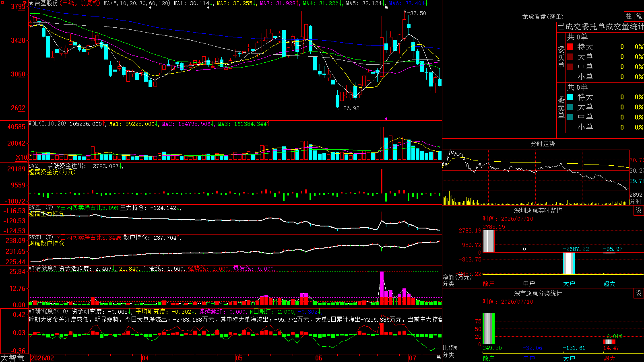
Task: Select 中户 category in 深圳超赢实时监控
Action: coord(529,284)
